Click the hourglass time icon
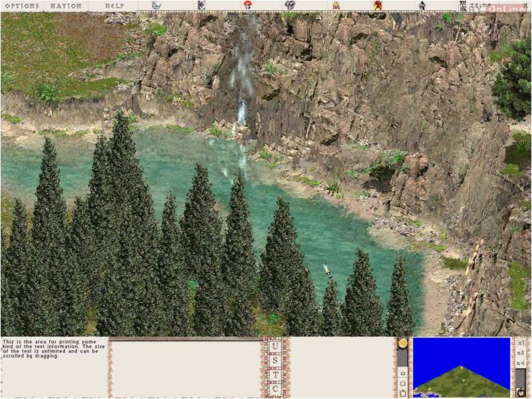Screen dimensions: 532x399 click(x=463, y=5)
